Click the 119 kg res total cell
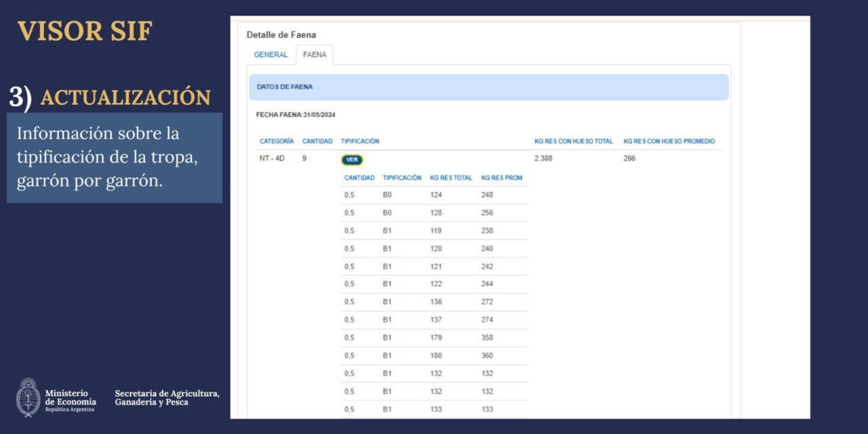Viewport: 868px width, 434px height. click(x=436, y=231)
